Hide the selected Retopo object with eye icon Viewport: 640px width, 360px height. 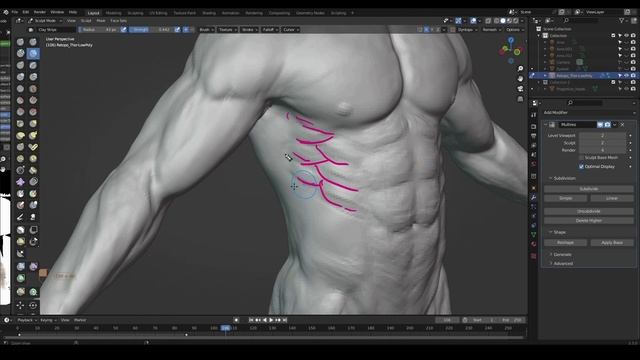[x=627, y=76]
